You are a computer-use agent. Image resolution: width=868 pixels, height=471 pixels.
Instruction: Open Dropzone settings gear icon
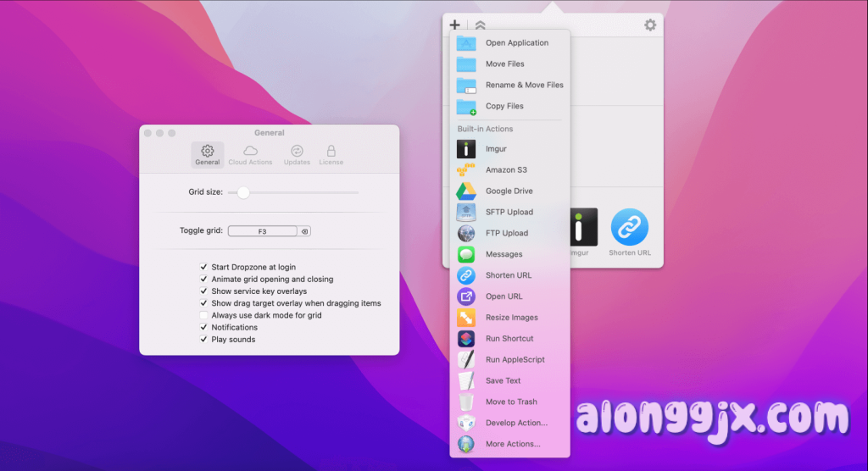650,25
